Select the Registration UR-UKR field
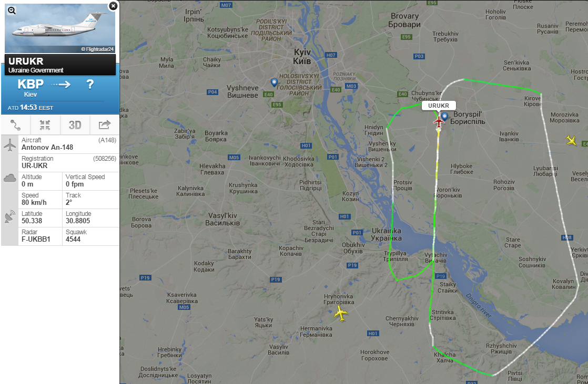The height and width of the screenshot is (384, 588). [x=69, y=162]
